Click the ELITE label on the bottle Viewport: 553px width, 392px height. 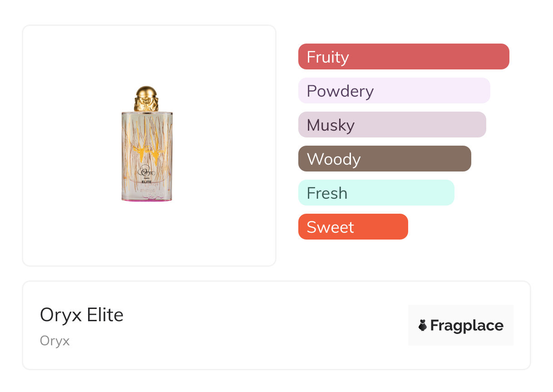pos(147,182)
